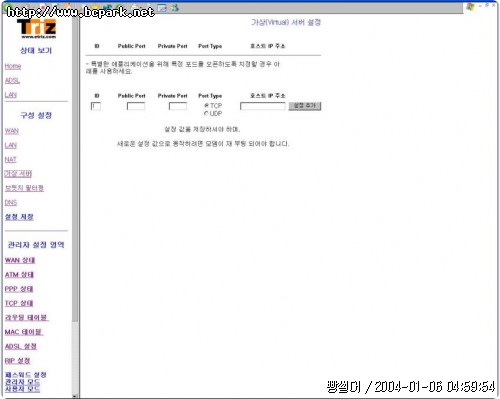Open the 브릿지 필터링 link
The image size is (500, 399).
coord(24,188)
